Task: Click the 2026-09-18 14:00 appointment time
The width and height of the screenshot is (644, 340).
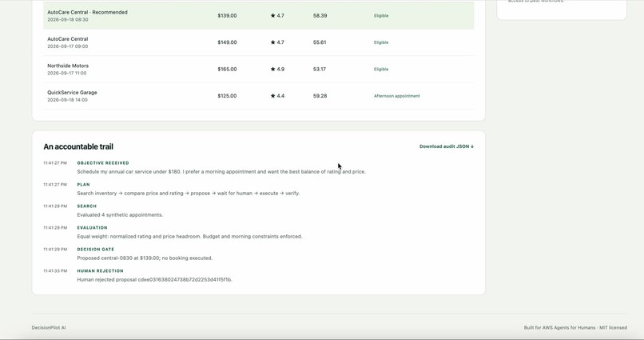Action: click(x=67, y=100)
